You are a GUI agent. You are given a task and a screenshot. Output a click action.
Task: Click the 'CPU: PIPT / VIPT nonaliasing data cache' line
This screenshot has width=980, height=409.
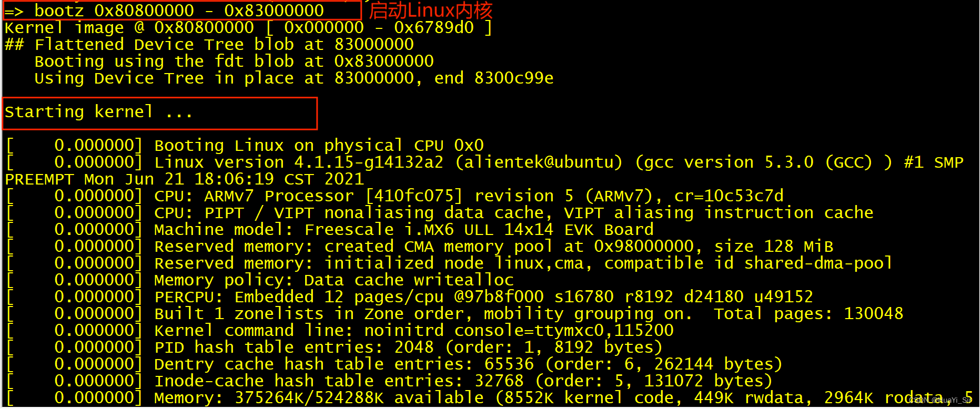[x=439, y=212]
